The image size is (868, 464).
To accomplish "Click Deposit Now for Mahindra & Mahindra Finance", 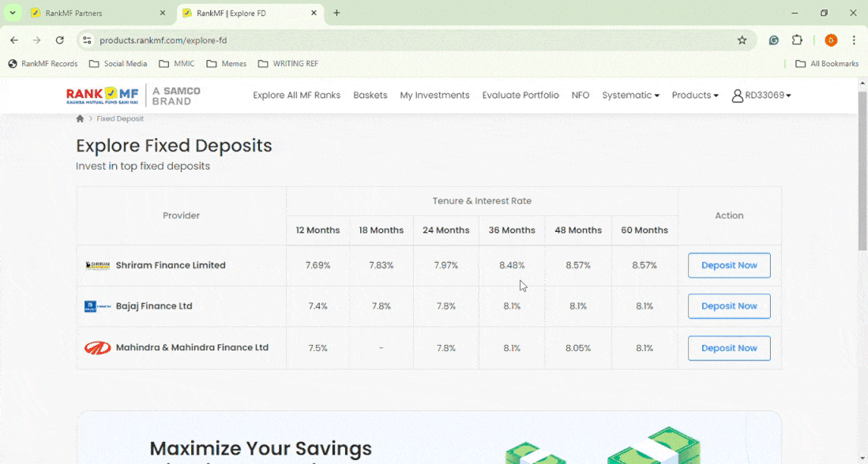I will click(x=729, y=349).
